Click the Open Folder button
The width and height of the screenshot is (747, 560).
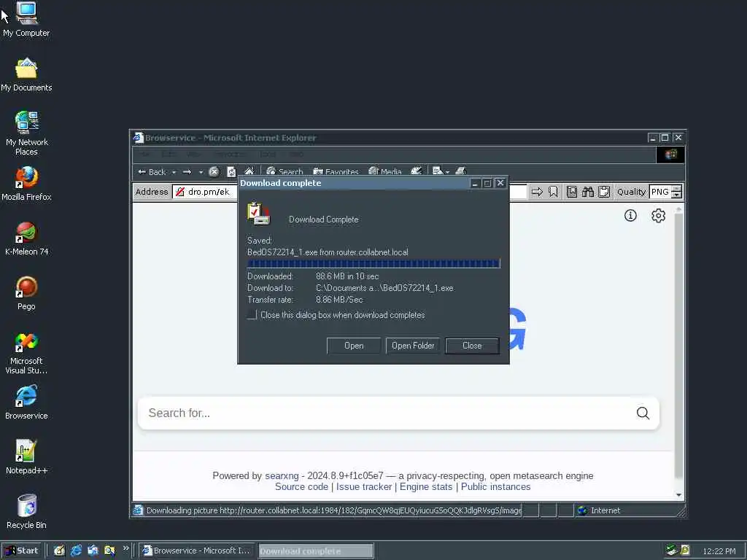(413, 346)
